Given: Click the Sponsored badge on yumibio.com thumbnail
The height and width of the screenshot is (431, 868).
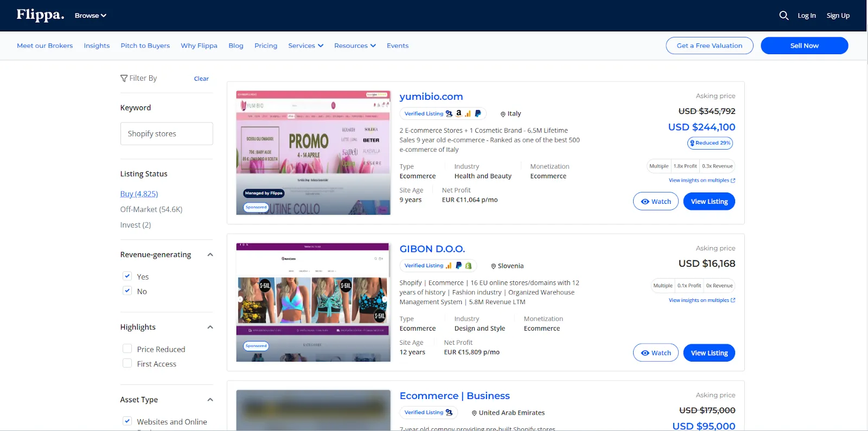Looking at the screenshot, I should 256,207.
